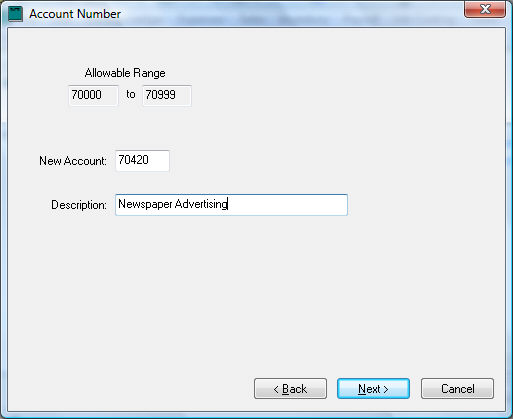Go back with the Back button
513x419 pixels.
(x=290, y=389)
